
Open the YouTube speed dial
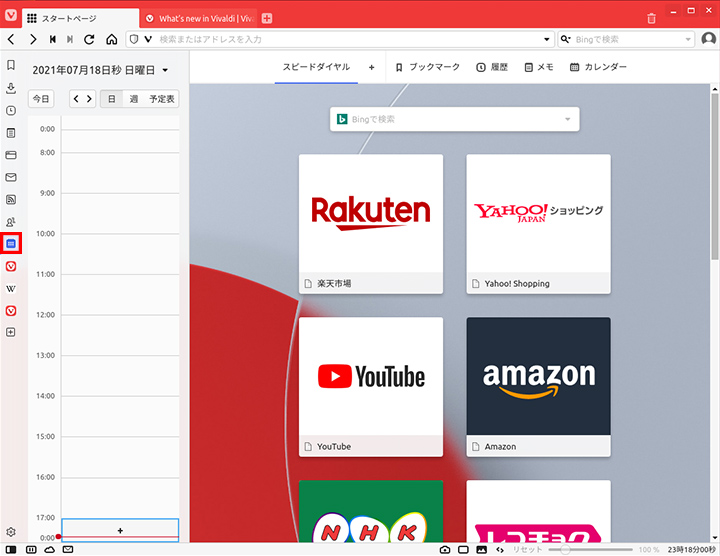(x=371, y=387)
